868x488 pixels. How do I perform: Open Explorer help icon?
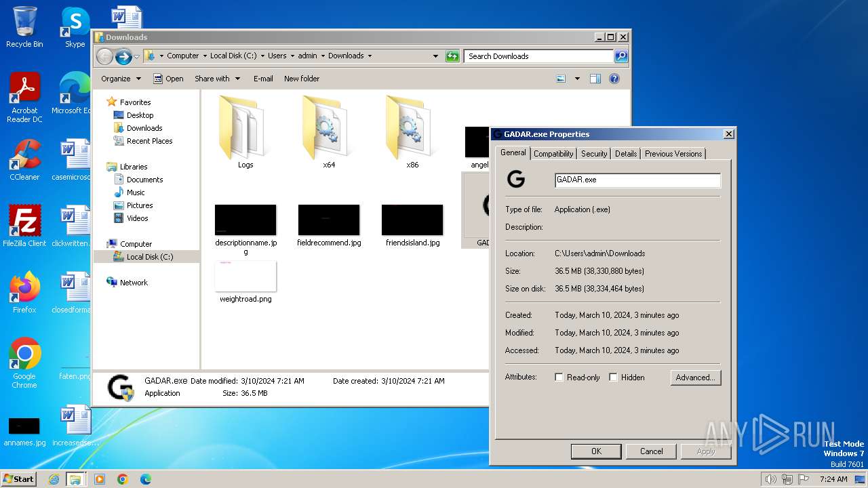coord(614,79)
